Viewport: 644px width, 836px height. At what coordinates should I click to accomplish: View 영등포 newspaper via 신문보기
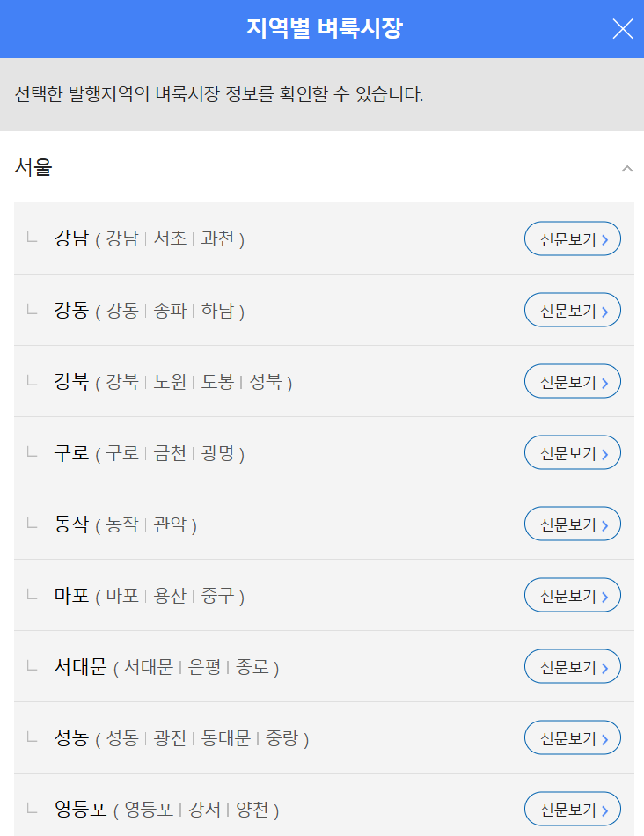(572, 810)
